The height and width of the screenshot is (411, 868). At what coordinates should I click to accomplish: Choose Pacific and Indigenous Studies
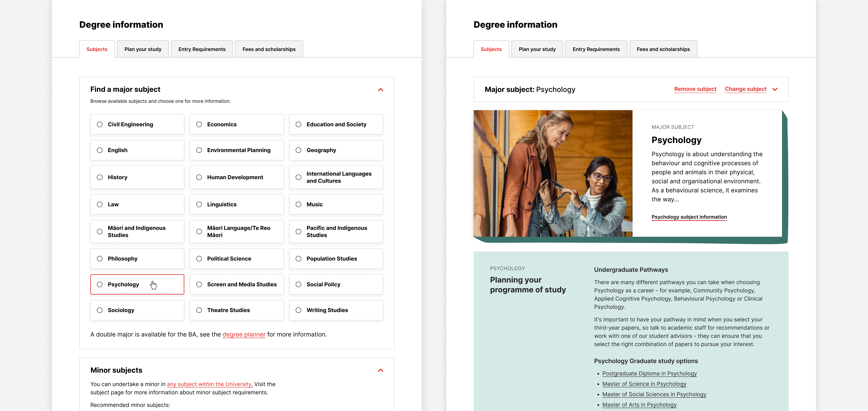point(336,232)
